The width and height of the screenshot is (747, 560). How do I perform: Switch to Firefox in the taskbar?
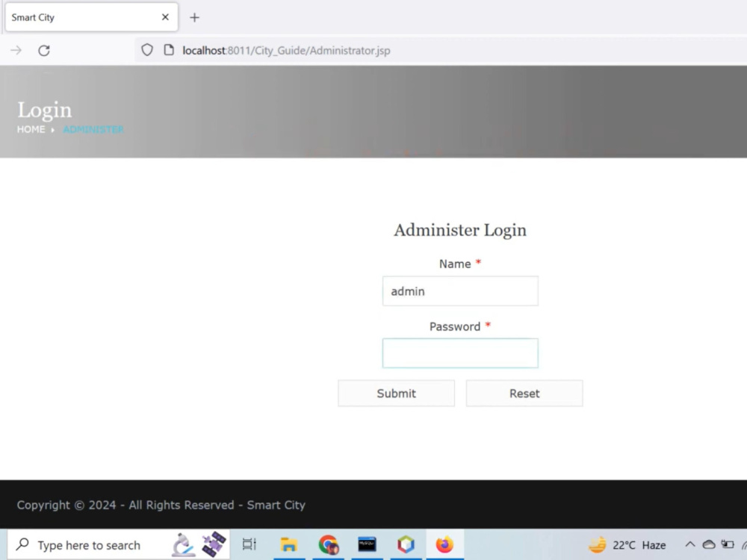click(445, 544)
